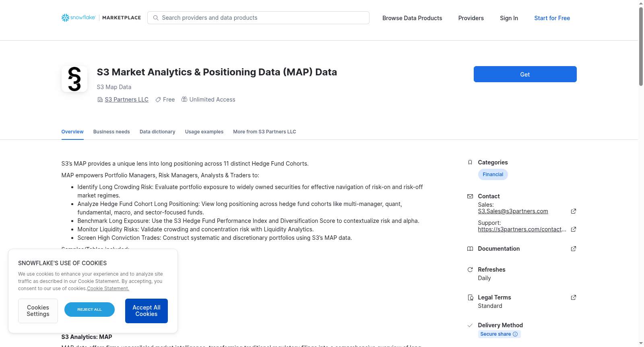
Task: Click the Documentation book icon
Action: (x=470, y=249)
